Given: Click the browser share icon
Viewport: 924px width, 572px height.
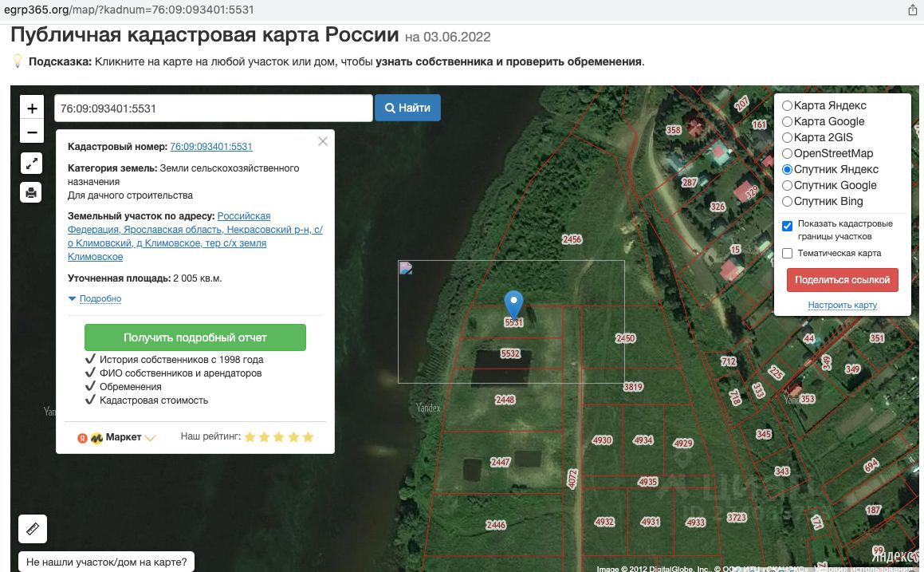Looking at the screenshot, I should click(912, 10).
